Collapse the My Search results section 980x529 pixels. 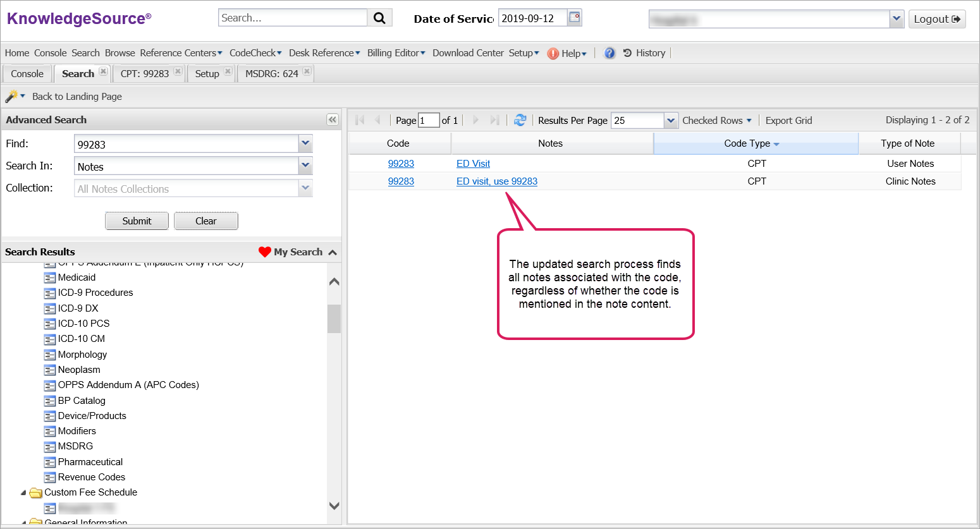point(333,252)
